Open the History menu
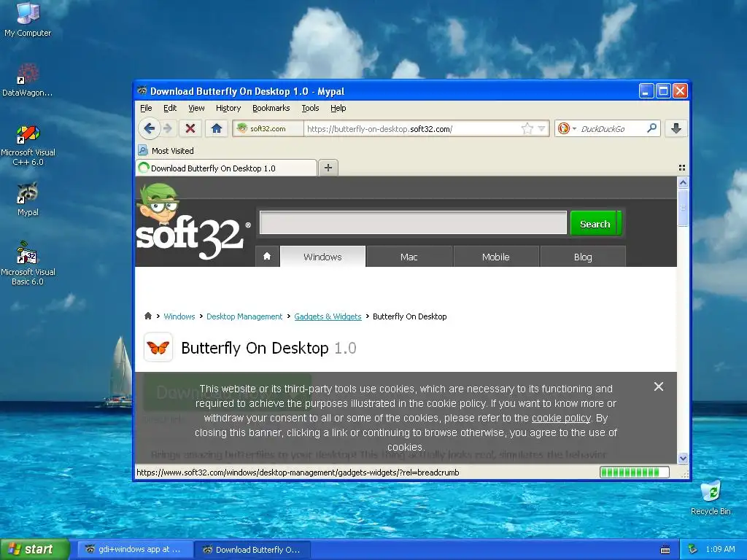Image resolution: width=747 pixels, height=560 pixels. coord(228,108)
